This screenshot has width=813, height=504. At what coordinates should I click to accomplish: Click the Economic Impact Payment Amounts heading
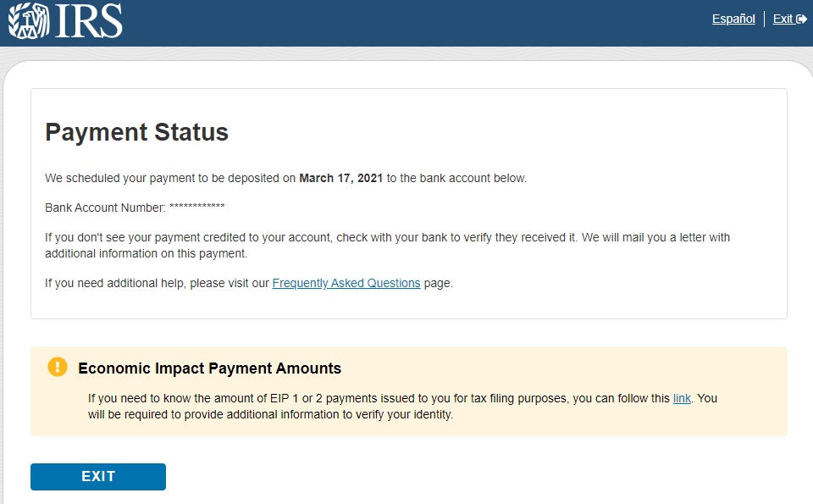pyautogui.click(x=209, y=368)
